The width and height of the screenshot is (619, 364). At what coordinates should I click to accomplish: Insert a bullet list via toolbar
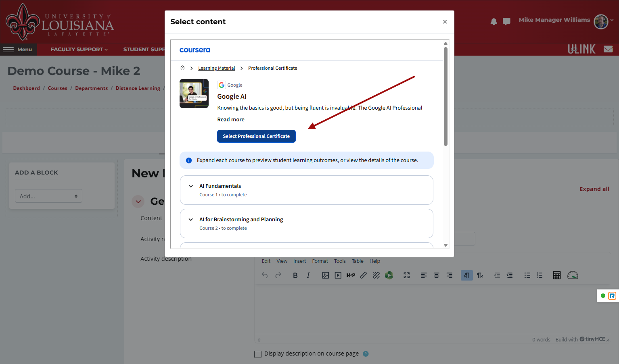click(527, 275)
